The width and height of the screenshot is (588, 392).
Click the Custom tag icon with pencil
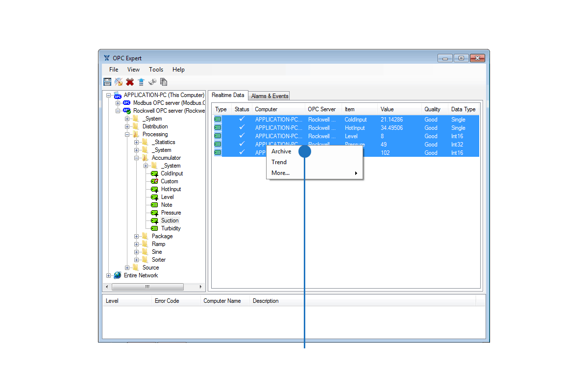(x=154, y=181)
